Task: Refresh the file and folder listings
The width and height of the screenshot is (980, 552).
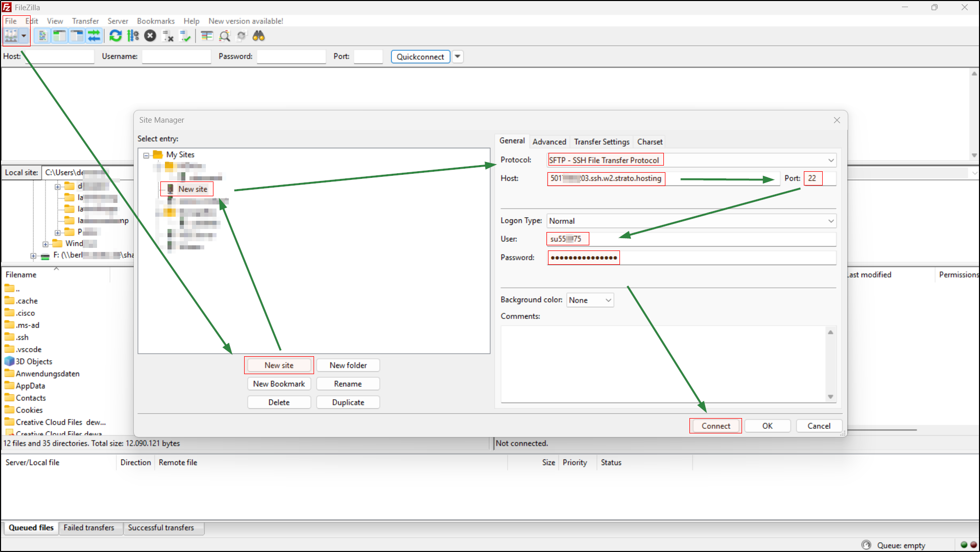Action: 115,36
